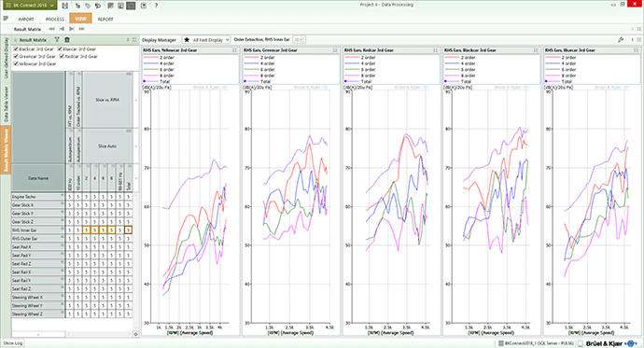The height and width of the screenshot is (348, 644).
Task: Select the Result Matrix Viewer side tab
Action: [x=7, y=150]
